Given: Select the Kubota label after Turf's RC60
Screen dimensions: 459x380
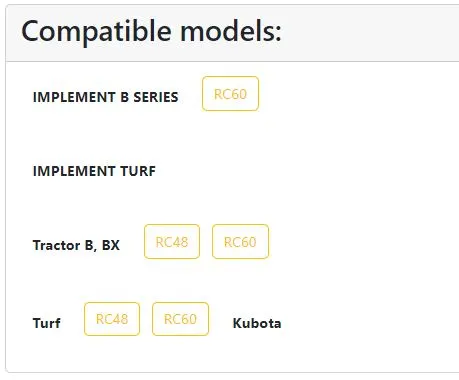Looking at the screenshot, I should 257,323.
